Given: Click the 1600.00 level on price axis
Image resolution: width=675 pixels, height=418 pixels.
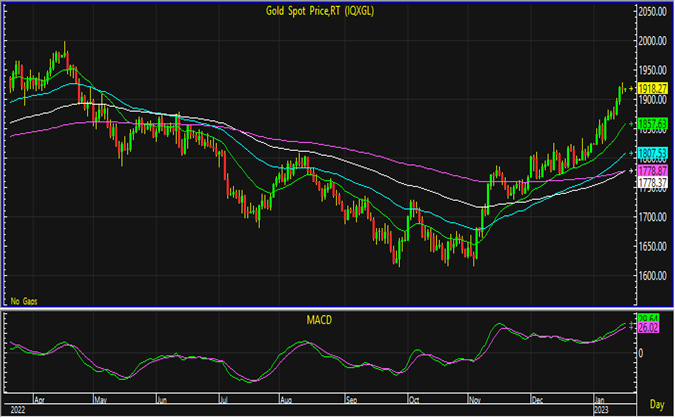Looking at the screenshot, I should click(x=655, y=276).
